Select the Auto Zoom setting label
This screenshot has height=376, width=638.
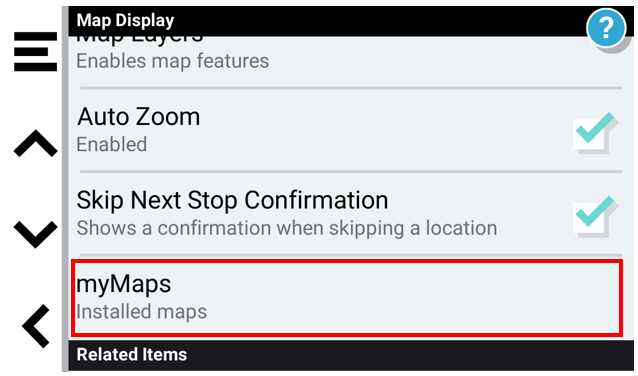[x=138, y=117]
